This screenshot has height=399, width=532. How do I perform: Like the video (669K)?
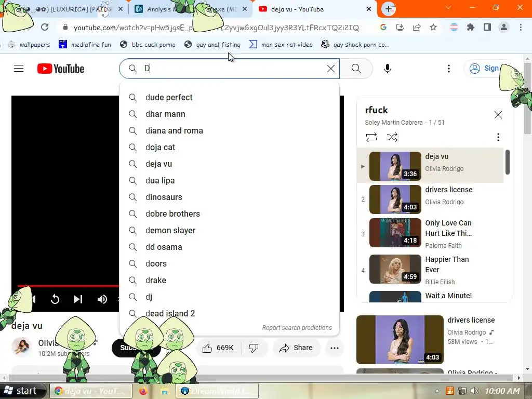(x=218, y=348)
